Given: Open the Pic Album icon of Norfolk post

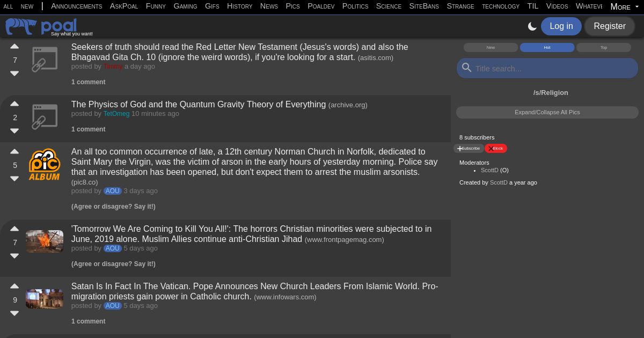Looking at the screenshot, I should tap(44, 164).
